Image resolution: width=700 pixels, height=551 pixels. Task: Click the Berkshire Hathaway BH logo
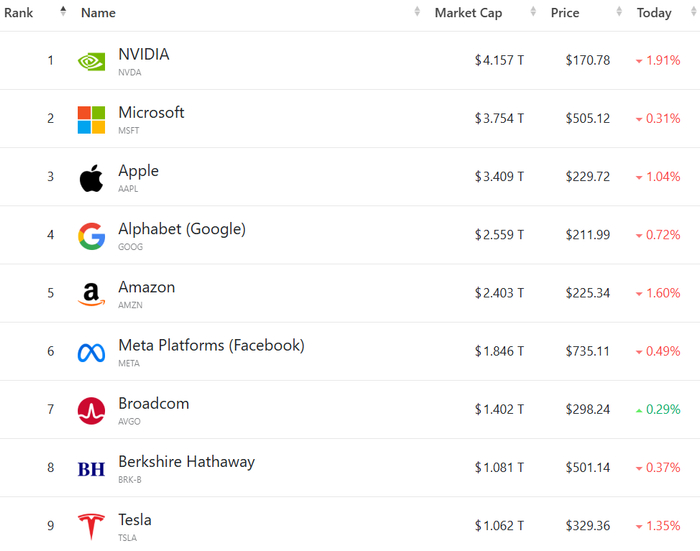pos(91,469)
